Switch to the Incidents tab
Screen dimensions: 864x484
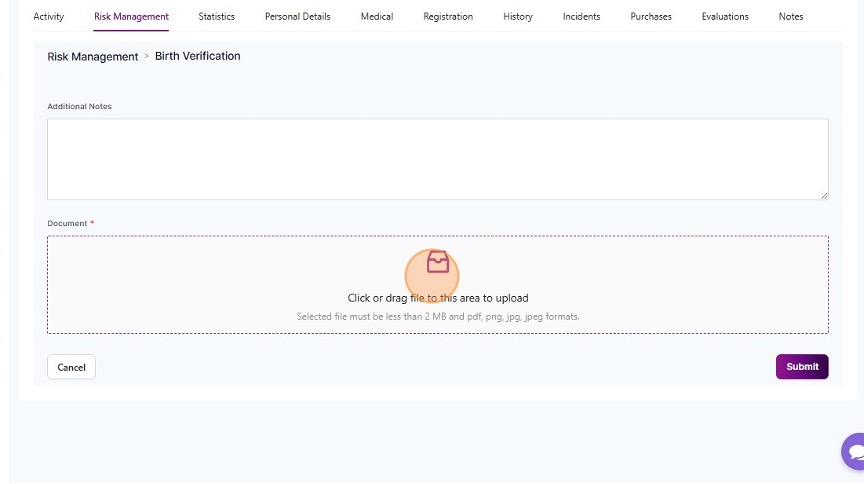[x=581, y=17]
